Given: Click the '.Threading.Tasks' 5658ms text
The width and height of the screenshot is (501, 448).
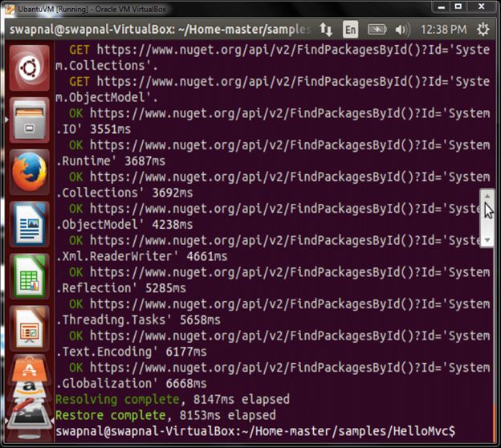Looking at the screenshot, I should (x=138, y=320).
